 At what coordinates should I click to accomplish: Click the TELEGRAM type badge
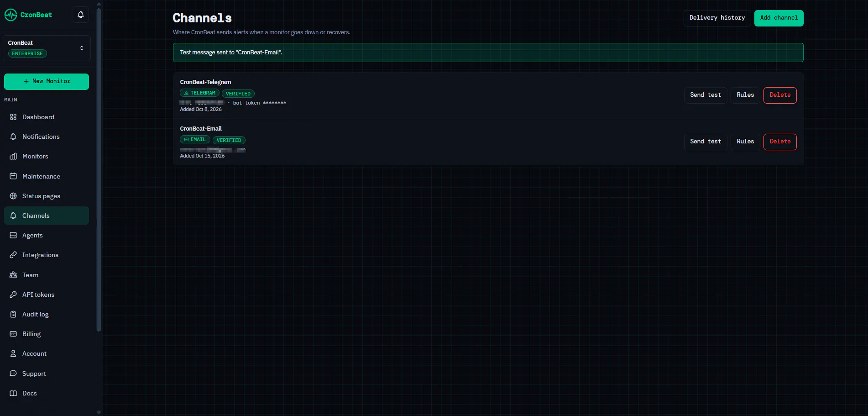coord(199,93)
